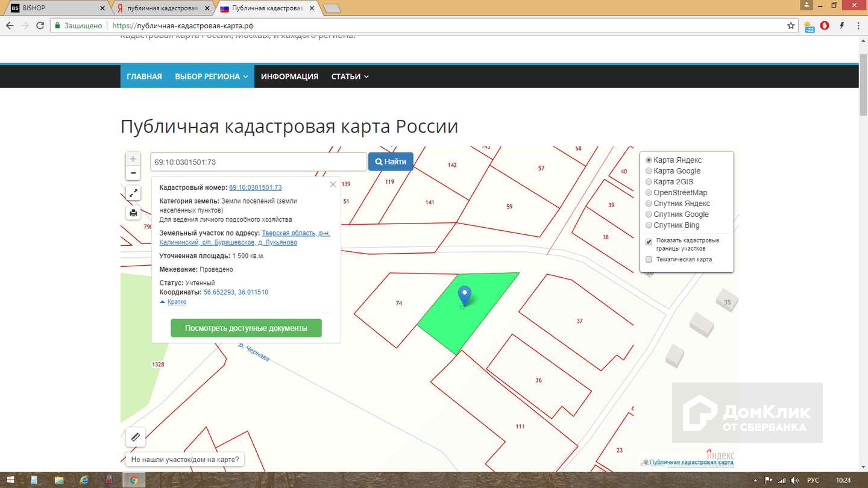This screenshot has width=868, height=488.
Task: Select parcel 36 on the map
Action: tap(538, 380)
